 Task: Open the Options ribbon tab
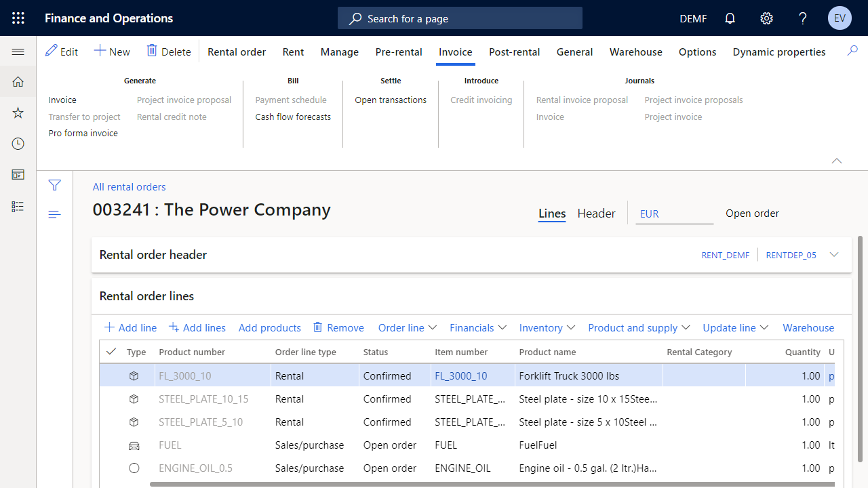(698, 52)
